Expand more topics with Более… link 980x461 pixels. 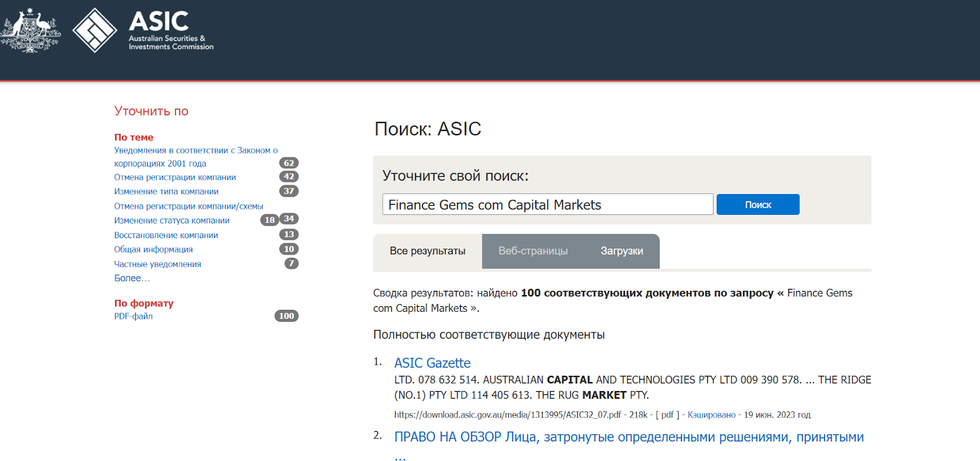(132, 278)
